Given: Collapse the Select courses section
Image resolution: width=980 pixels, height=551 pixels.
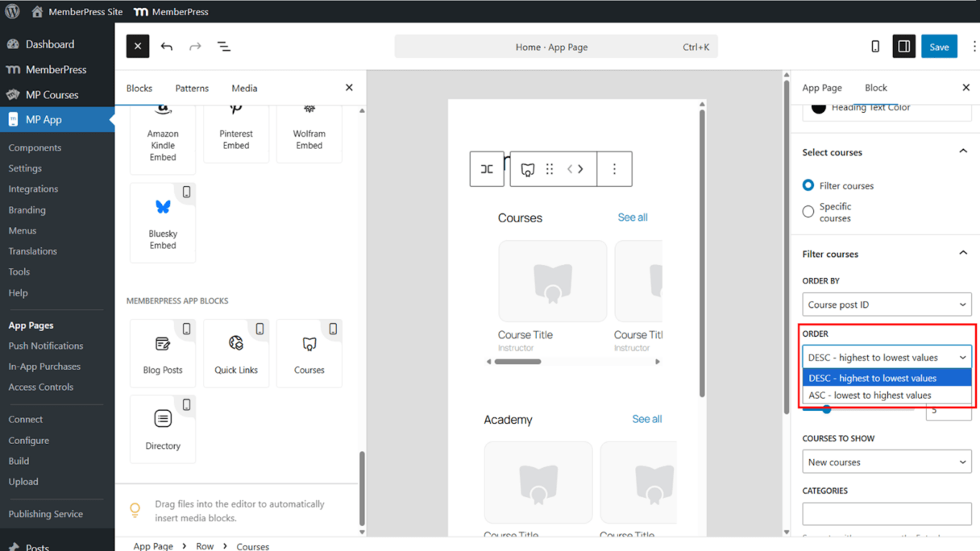Looking at the screenshot, I should click(x=963, y=151).
